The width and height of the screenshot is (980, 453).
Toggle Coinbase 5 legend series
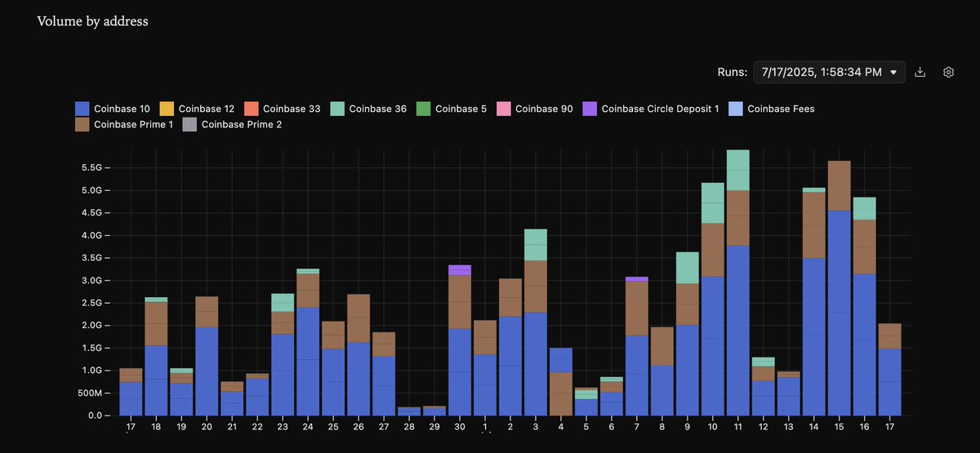click(452, 109)
